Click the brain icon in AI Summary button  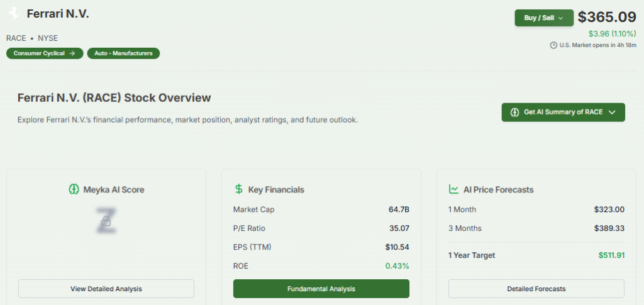tap(514, 112)
